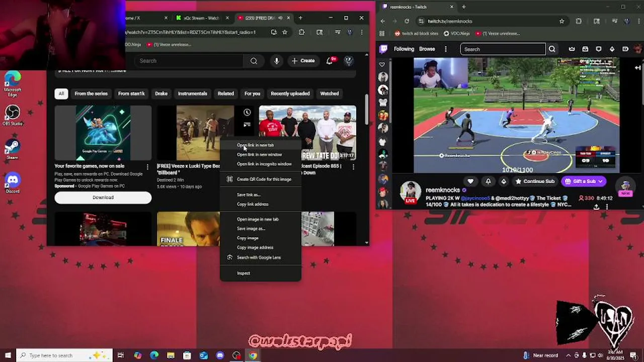Select the Instrumentals filter chip
This screenshot has height=362, width=644.
tap(193, 94)
